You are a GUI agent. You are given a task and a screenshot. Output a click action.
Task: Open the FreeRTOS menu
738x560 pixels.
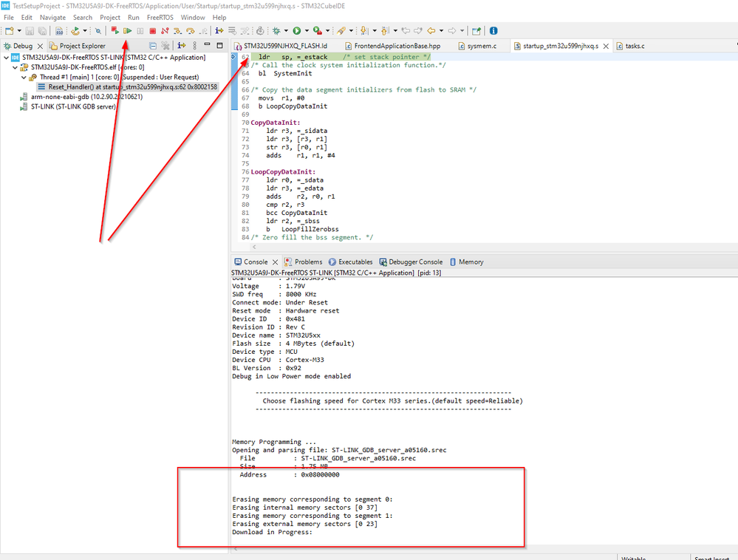pyautogui.click(x=160, y=17)
